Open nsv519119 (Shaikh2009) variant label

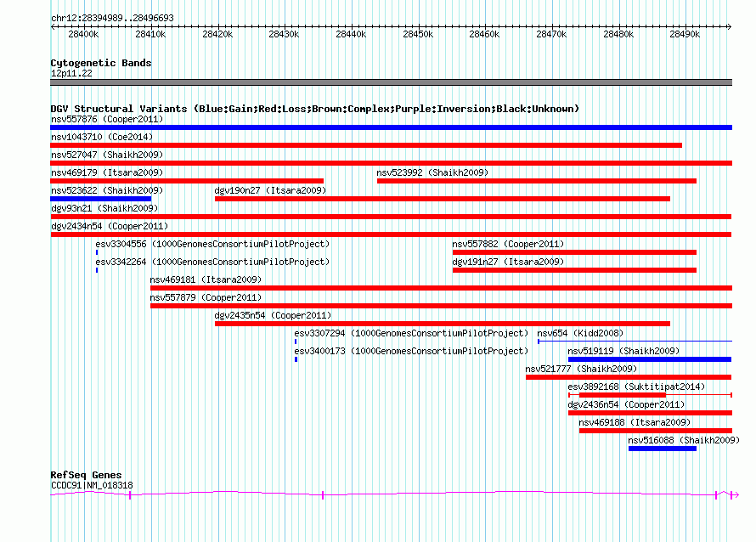point(623,351)
